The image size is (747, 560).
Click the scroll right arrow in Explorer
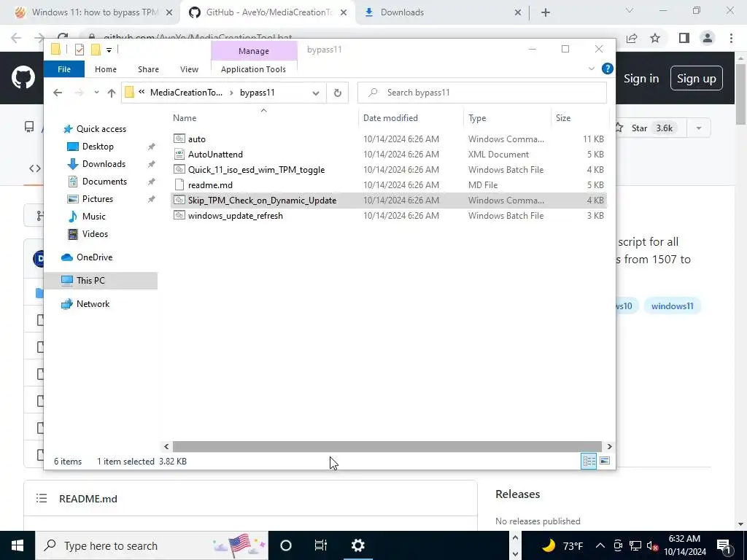point(609,447)
